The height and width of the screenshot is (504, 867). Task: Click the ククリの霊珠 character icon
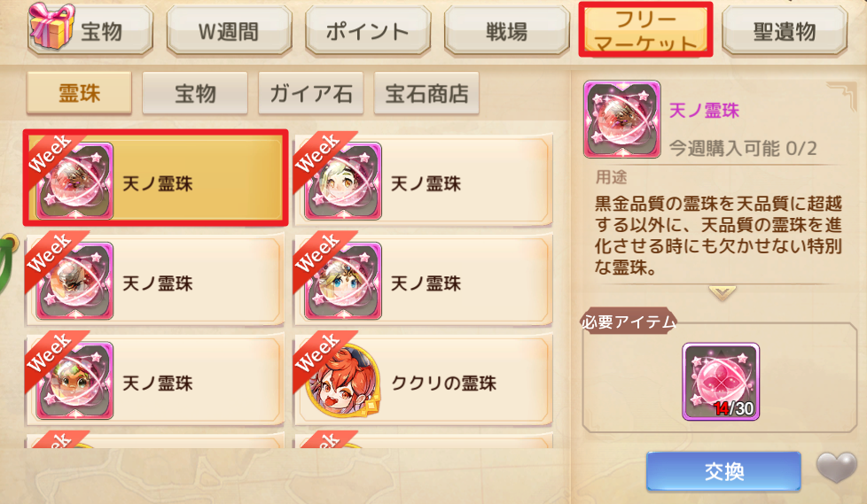(343, 380)
